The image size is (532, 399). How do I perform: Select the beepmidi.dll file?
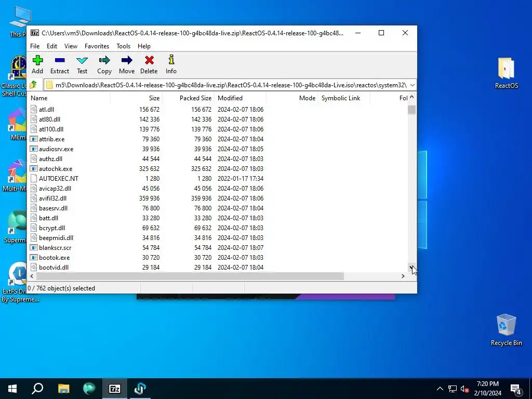(x=56, y=238)
